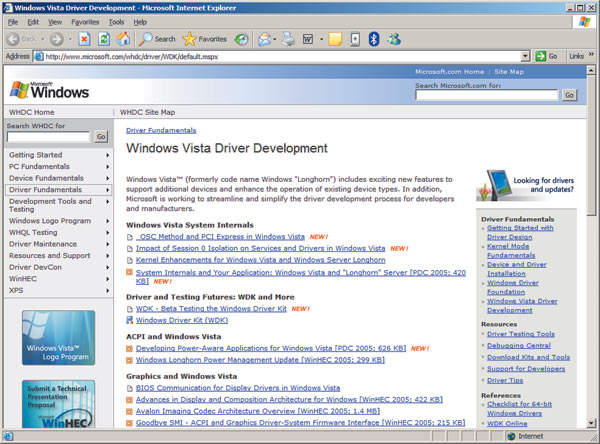Open the Debugging Central resource link
The height and width of the screenshot is (444, 600).
[518, 346]
